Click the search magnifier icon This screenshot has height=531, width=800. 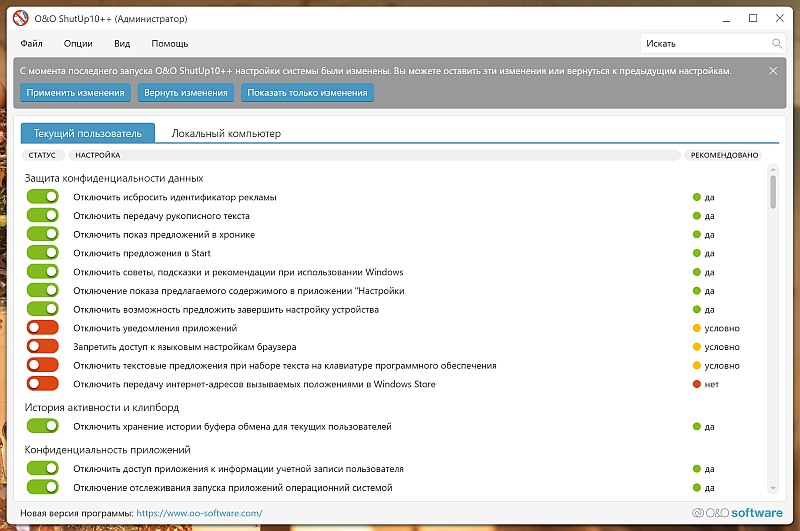coord(777,44)
